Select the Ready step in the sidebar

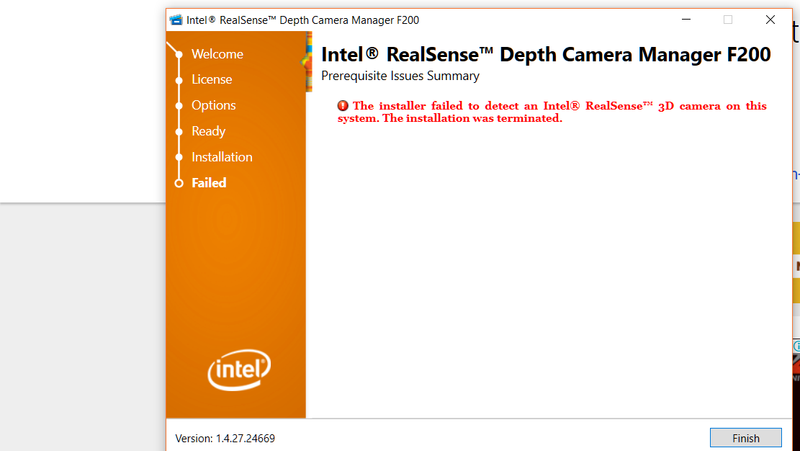click(x=208, y=131)
